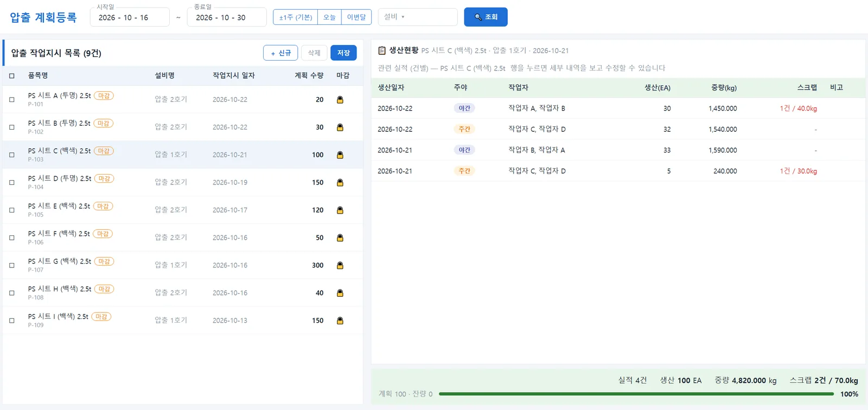Click the planned quantity 300 for PS 시트 G
The height and width of the screenshot is (410, 868).
click(x=318, y=265)
